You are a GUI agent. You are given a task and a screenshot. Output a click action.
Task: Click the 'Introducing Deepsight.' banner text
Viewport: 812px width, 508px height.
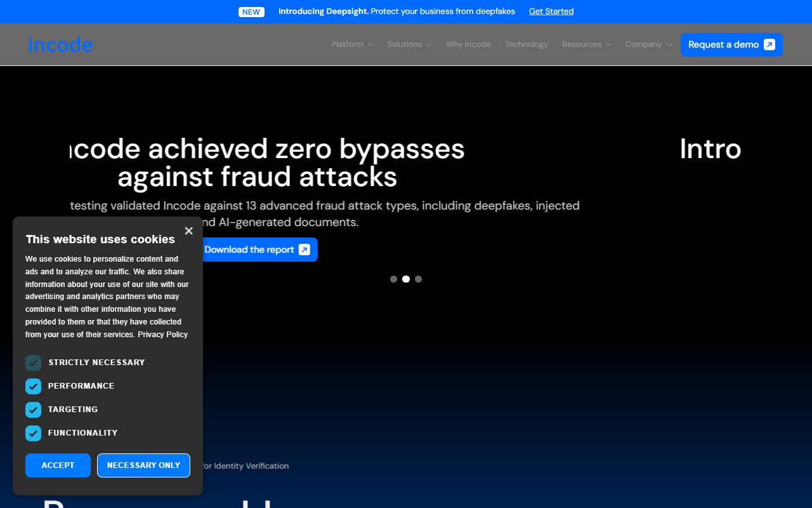(x=324, y=11)
